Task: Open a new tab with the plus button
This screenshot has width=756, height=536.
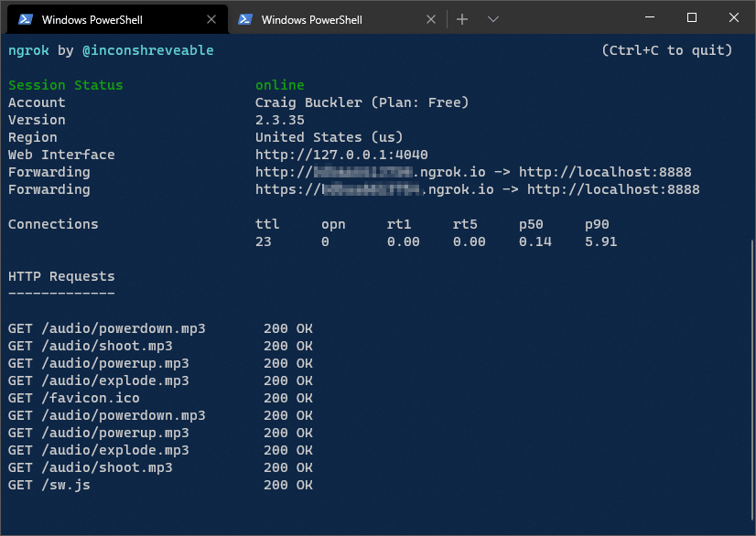Action: point(462,19)
